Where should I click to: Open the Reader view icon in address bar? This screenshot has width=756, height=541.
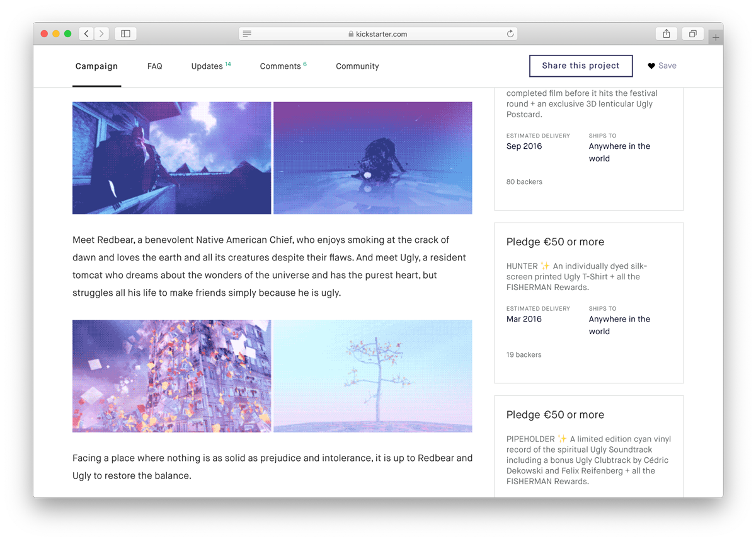[247, 34]
